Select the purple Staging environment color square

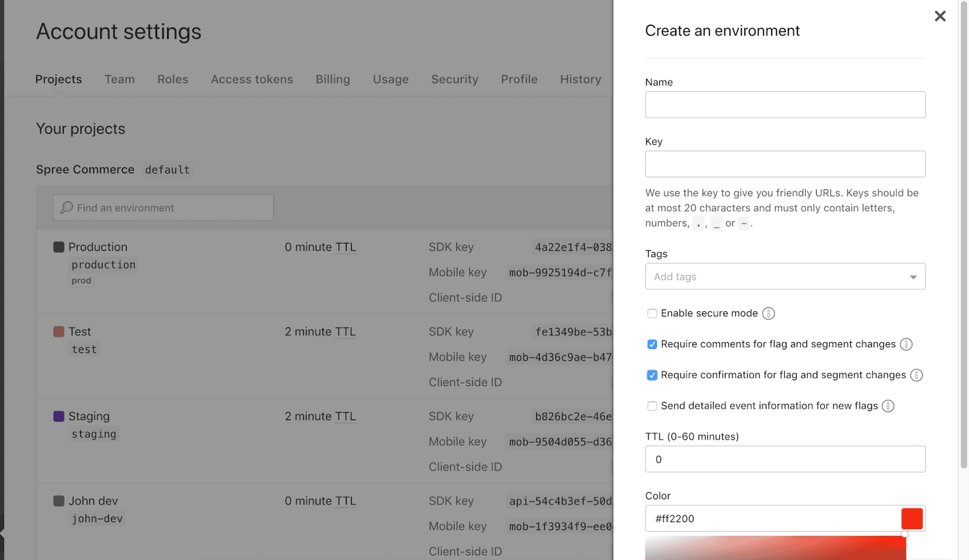pos(58,416)
